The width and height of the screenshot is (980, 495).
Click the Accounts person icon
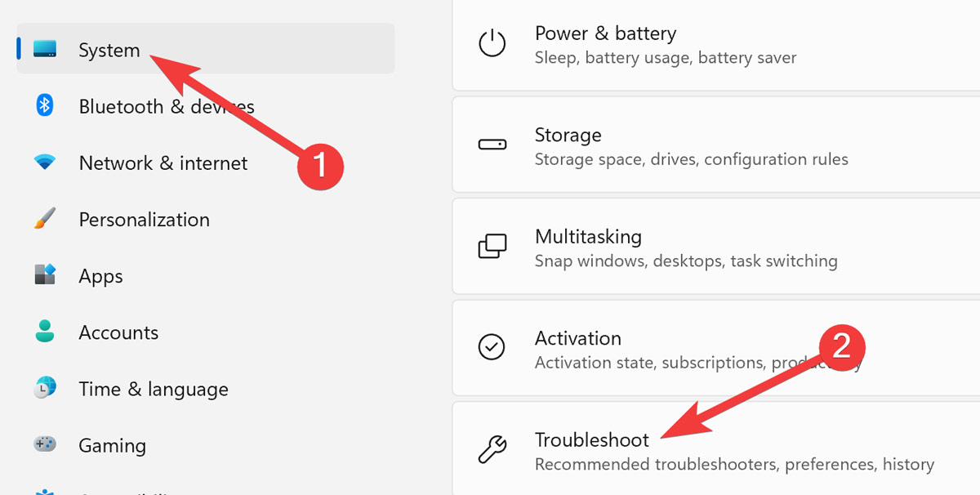click(45, 332)
